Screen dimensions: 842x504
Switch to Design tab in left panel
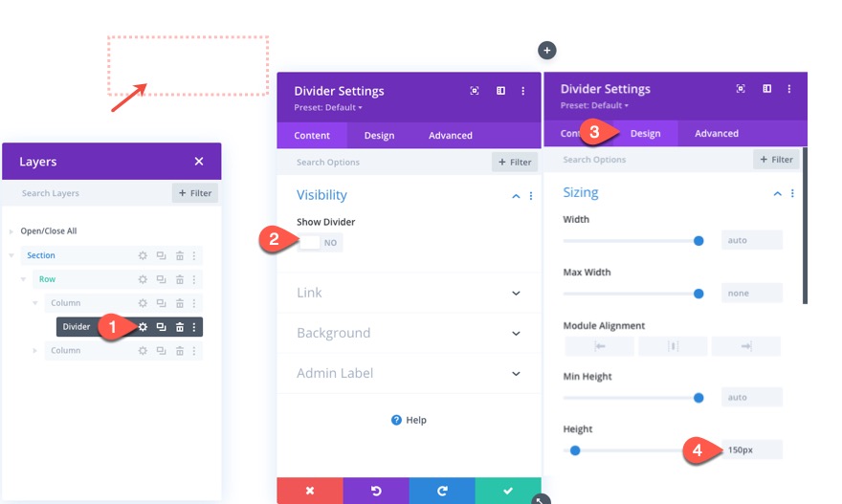(x=379, y=135)
